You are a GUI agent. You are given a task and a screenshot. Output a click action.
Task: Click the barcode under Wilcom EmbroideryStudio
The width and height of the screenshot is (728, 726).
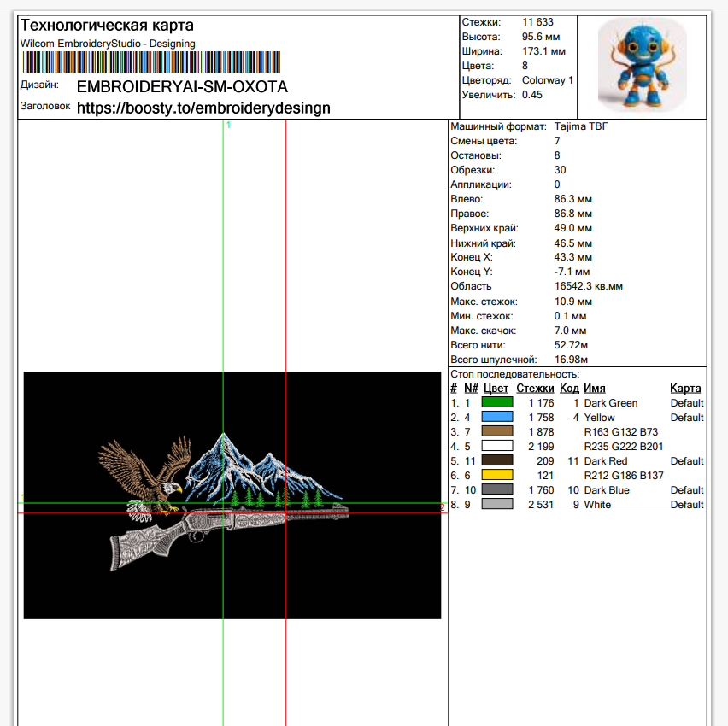pyautogui.click(x=151, y=61)
